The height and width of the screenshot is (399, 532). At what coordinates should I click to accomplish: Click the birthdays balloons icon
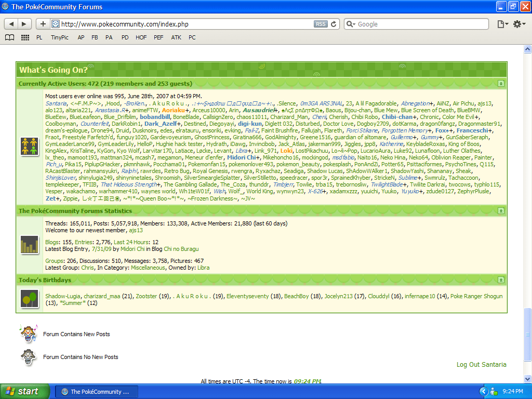pos(30,299)
